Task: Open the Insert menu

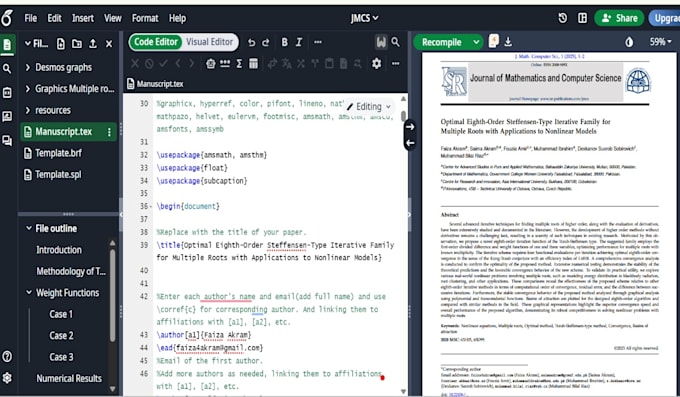Action: tap(83, 18)
